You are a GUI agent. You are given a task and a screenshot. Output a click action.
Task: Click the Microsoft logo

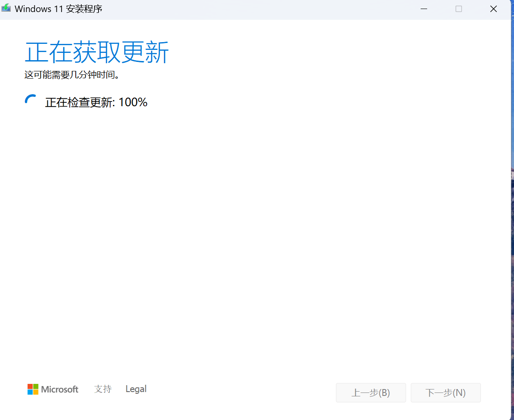point(53,389)
